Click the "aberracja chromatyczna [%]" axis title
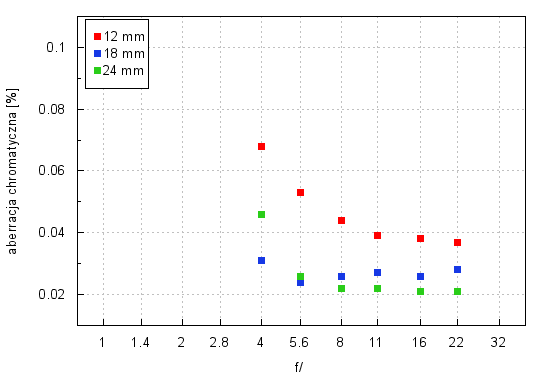The height and width of the screenshot is (380, 550). click(12, 171)
